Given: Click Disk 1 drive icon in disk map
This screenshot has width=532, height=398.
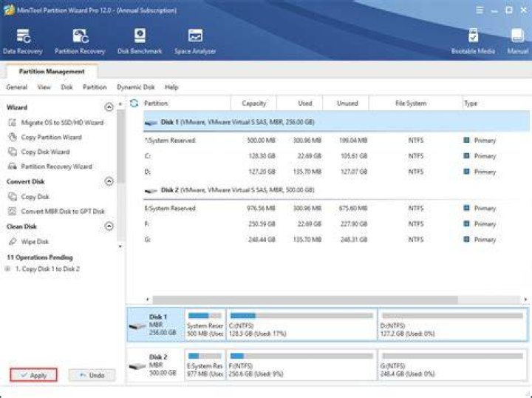Looking at the screenshot, I should 137,326.
